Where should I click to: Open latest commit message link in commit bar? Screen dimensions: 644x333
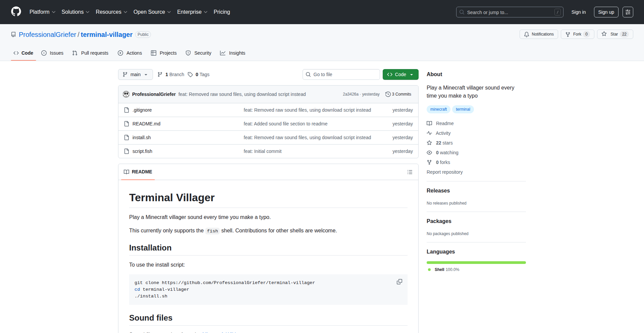tap(242, 94)
